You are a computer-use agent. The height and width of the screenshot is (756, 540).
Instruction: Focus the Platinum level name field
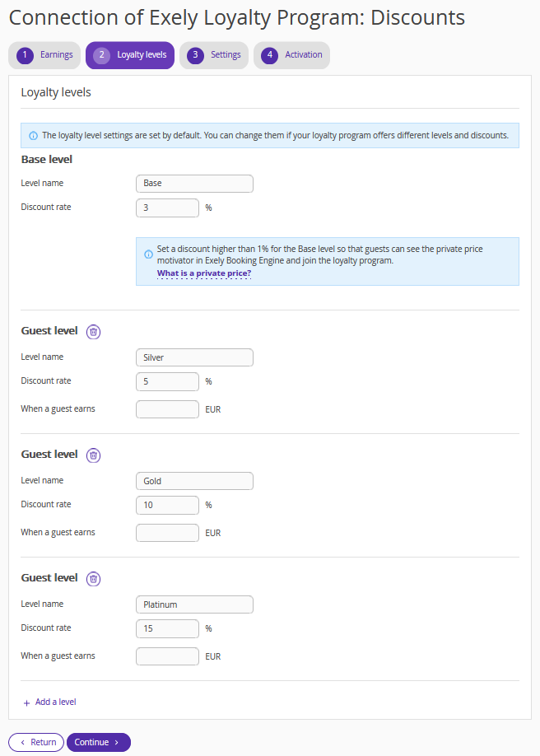(195, 604)
